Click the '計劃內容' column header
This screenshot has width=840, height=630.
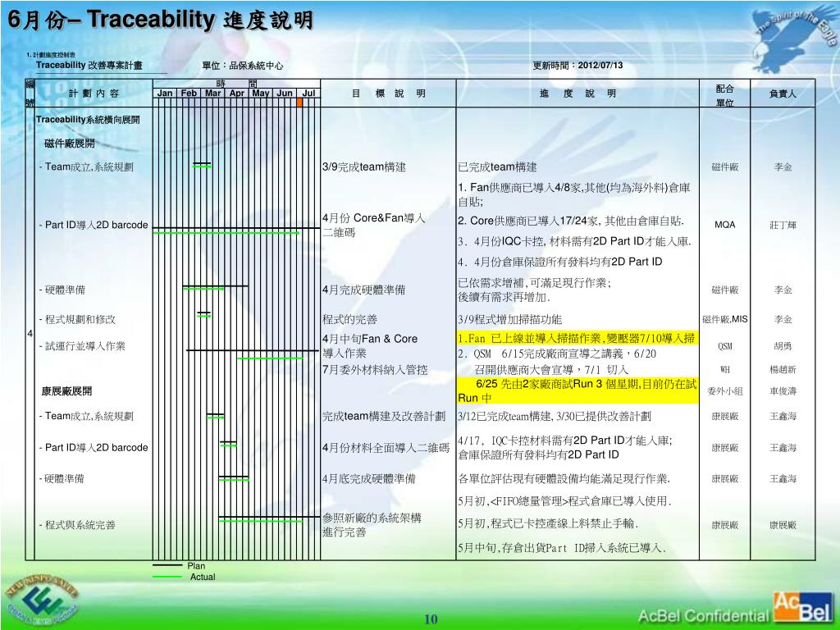[x=94, y=94]
